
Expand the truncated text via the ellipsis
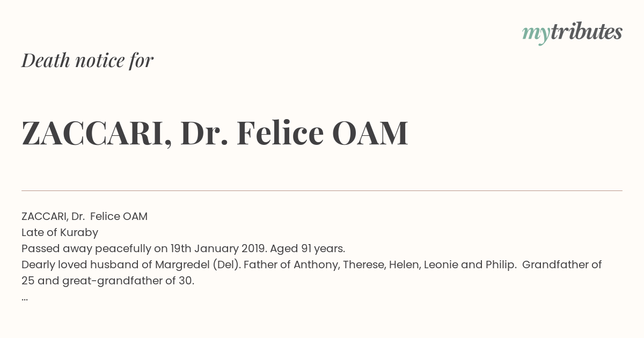(x=25, y=298)
